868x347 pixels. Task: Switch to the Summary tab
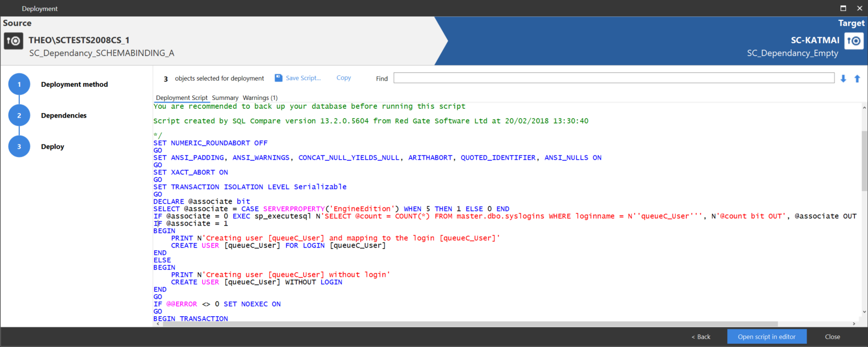pyautogui.click(x=225, y=98)
